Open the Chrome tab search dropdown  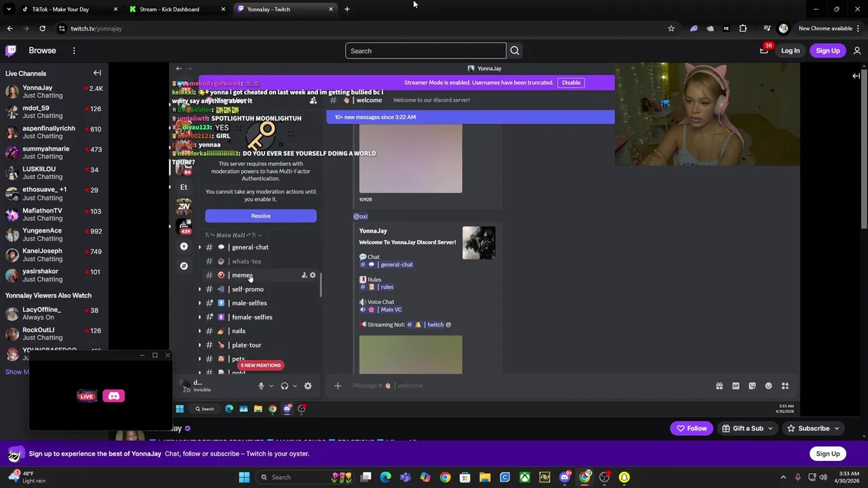click(x=9, y=9)
